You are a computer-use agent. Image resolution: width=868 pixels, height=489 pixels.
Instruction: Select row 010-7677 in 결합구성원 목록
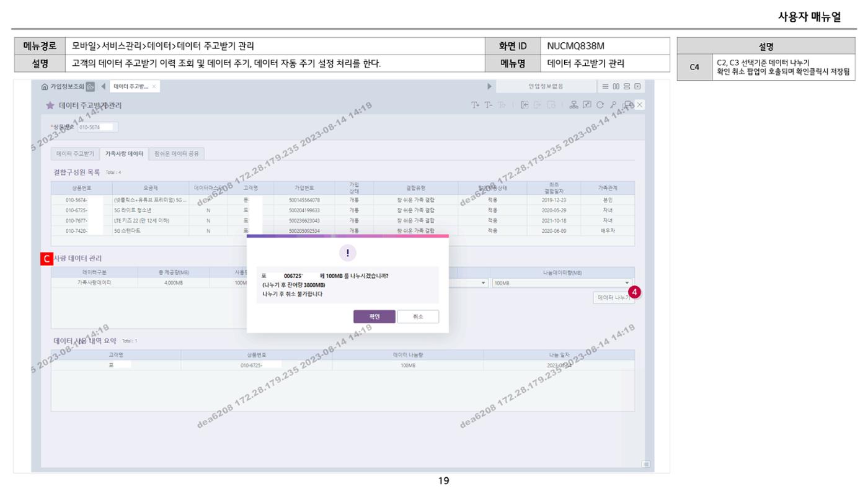click(x=343, y=220)
